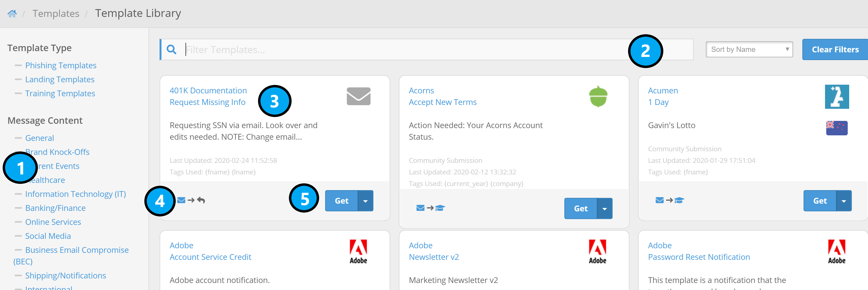Open the Sort by Name dropdown
Viewport: 868px width, 290px height.
point(749,49)
